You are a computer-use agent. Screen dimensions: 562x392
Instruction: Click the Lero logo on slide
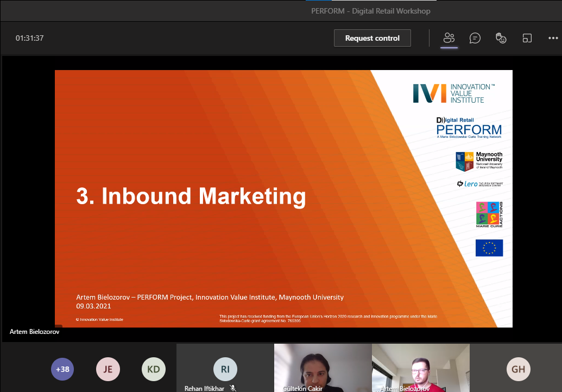pos(479,184)
